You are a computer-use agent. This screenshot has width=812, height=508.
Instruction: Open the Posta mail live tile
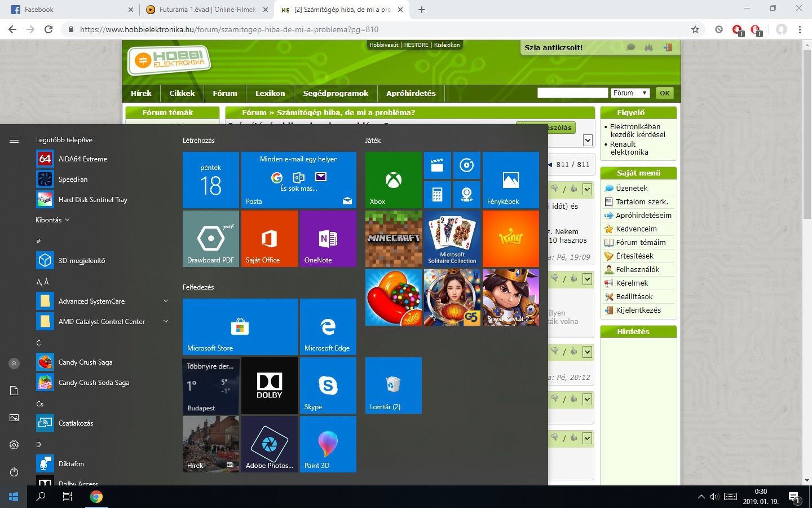299,180
